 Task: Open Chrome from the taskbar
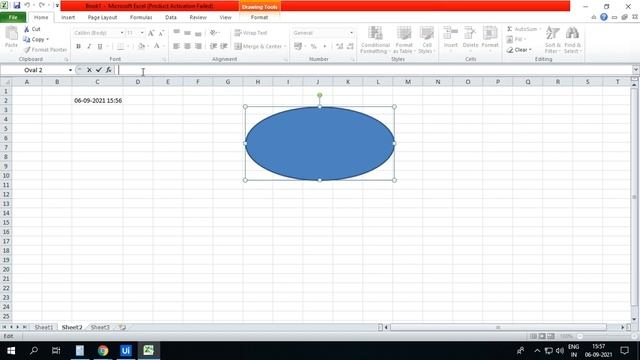coord(103,351)
